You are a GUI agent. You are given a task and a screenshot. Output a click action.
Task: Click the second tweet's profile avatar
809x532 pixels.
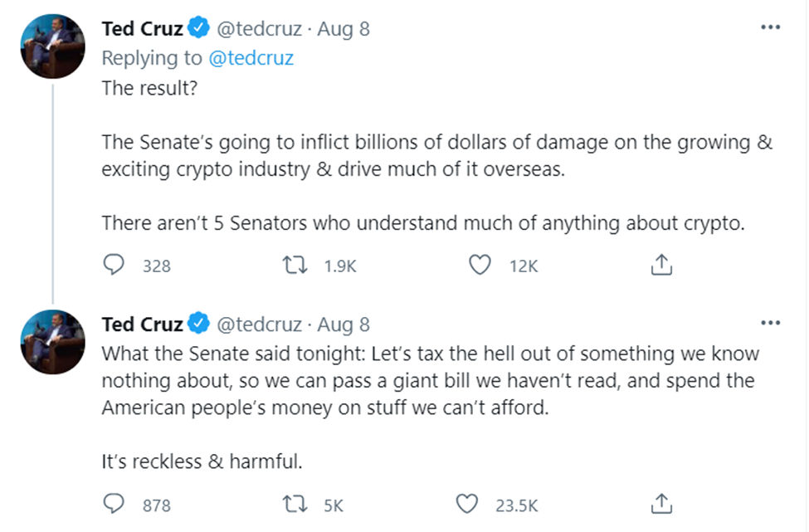[53, 341]
